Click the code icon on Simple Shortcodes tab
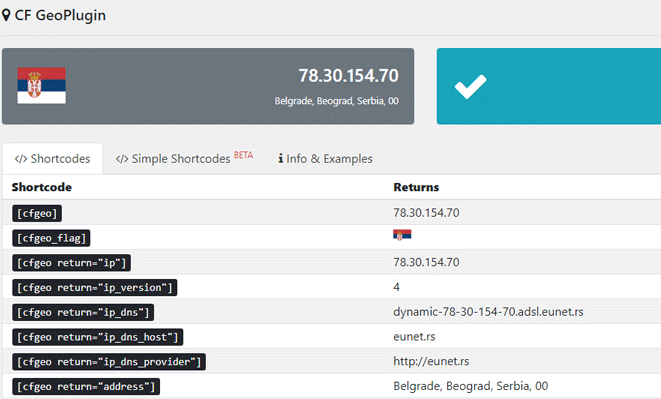 coord(122,159)
